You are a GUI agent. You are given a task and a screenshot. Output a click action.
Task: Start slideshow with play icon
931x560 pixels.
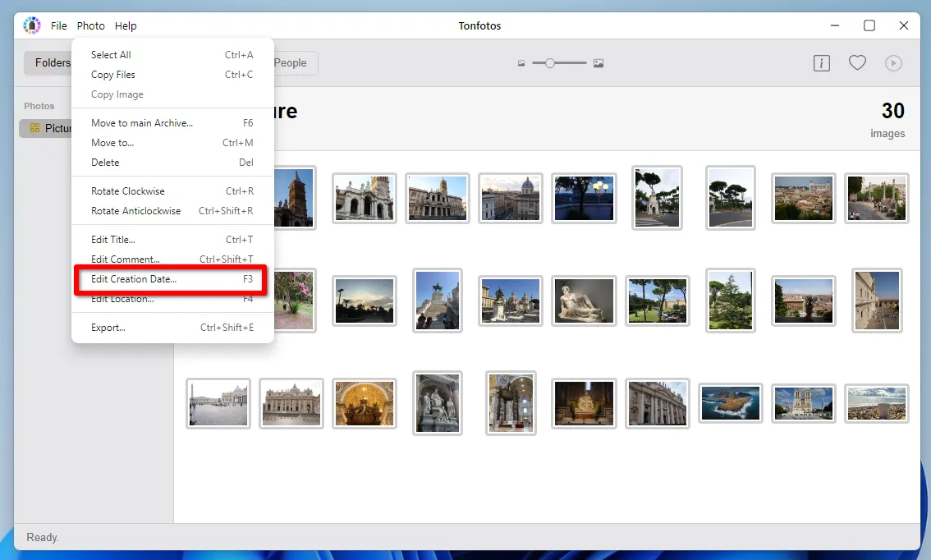[892, 63]
